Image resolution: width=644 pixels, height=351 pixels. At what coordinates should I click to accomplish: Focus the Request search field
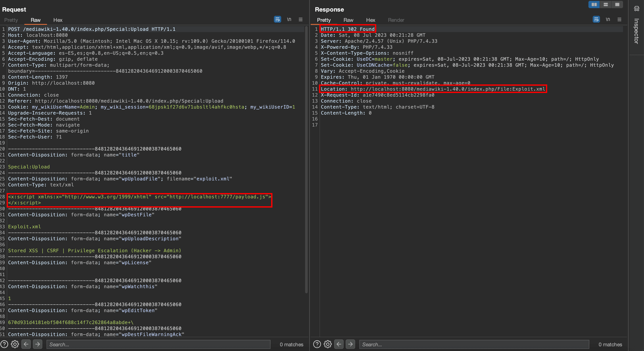click(159, 344)
